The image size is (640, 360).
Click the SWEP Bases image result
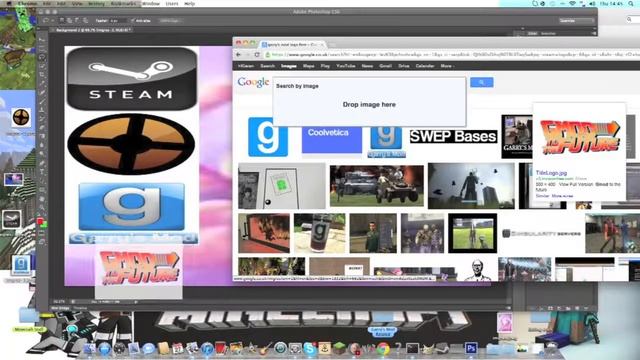[x=453, y=136]
